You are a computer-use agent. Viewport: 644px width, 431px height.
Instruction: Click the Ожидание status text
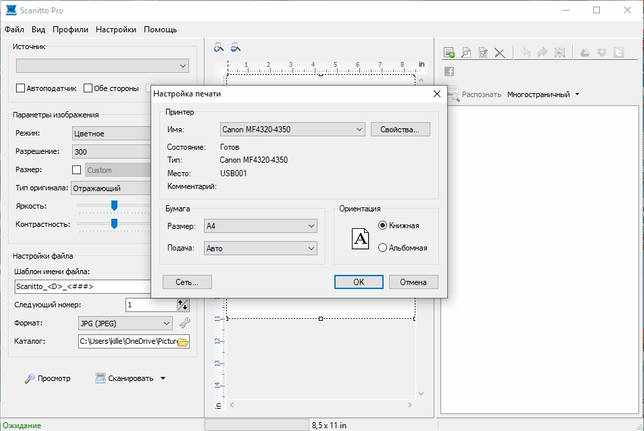pos(22,425)
